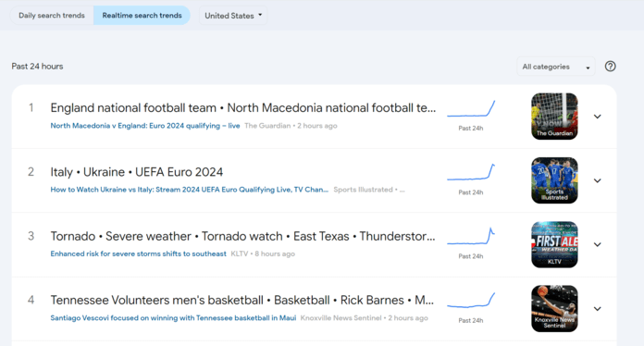Click the Knoxville News Sentinel thumbnail

pyautogui.click(x=554, y=309)
